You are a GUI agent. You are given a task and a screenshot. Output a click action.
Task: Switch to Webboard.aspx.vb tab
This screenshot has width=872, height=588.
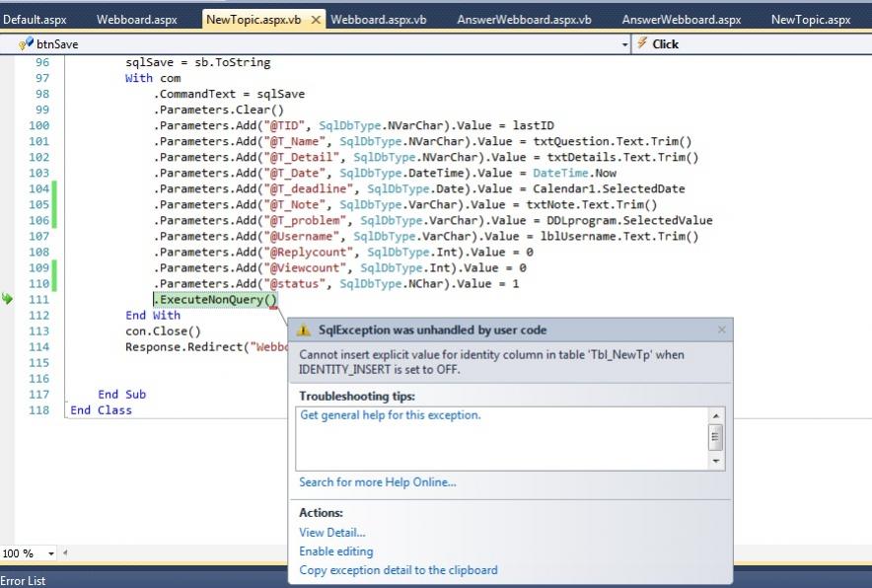(379, 20)
